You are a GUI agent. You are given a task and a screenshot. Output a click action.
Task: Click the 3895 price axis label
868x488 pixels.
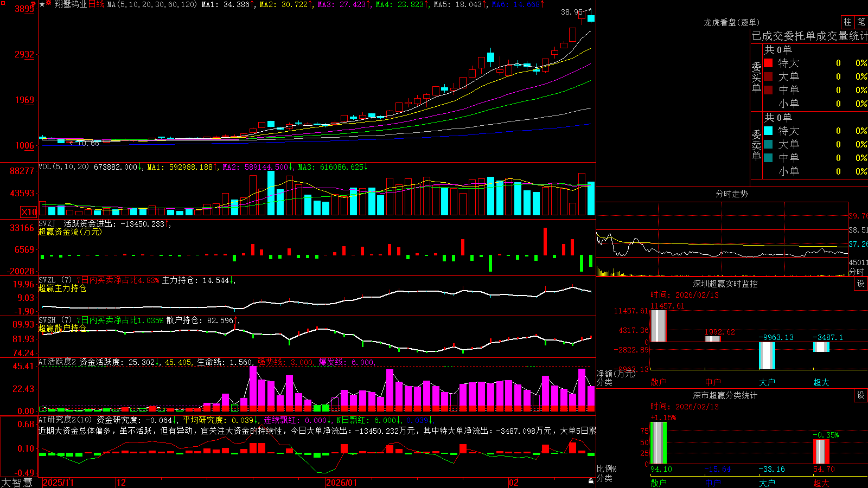click(24, 9)
